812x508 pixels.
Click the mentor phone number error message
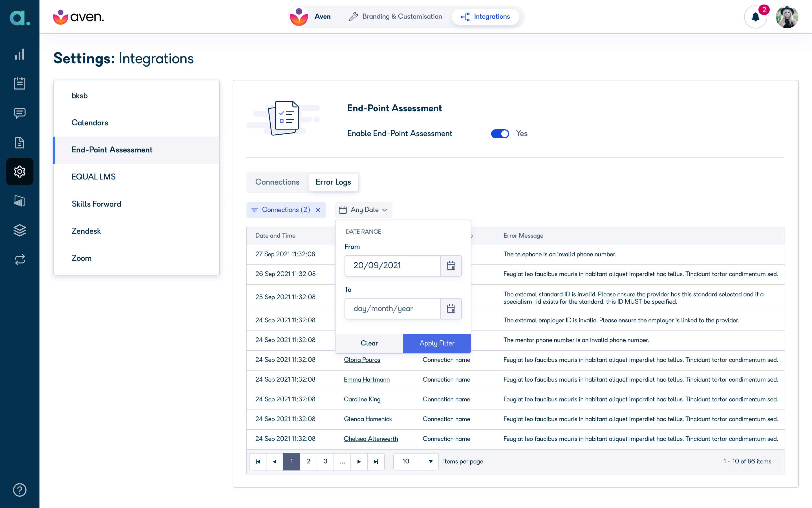point(576,340)
